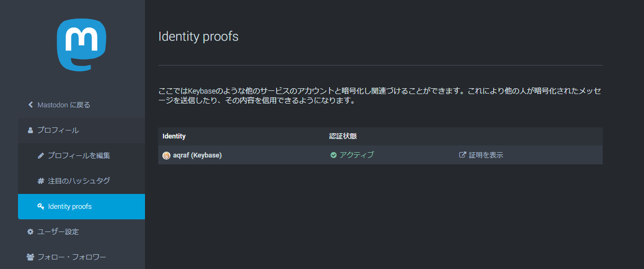
Task: Click the profile person icon
Action: pyautogui.click(x=30, y=130)
